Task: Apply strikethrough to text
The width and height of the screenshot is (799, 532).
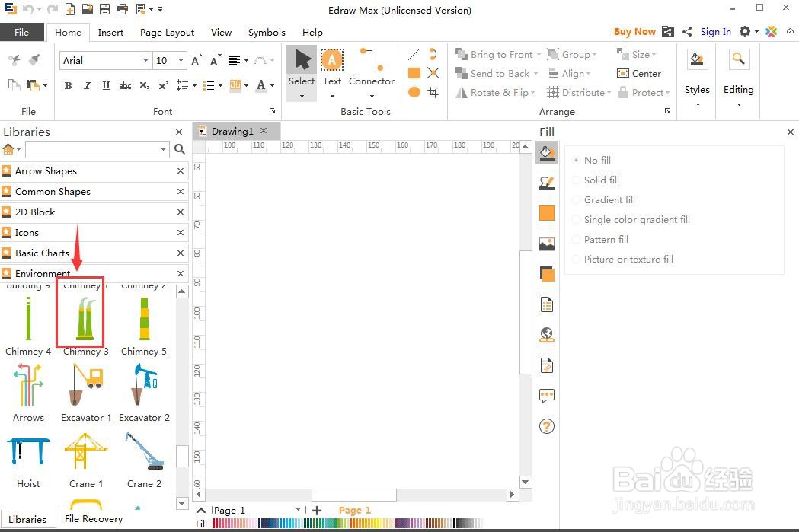Action: (x=126, y=85)
